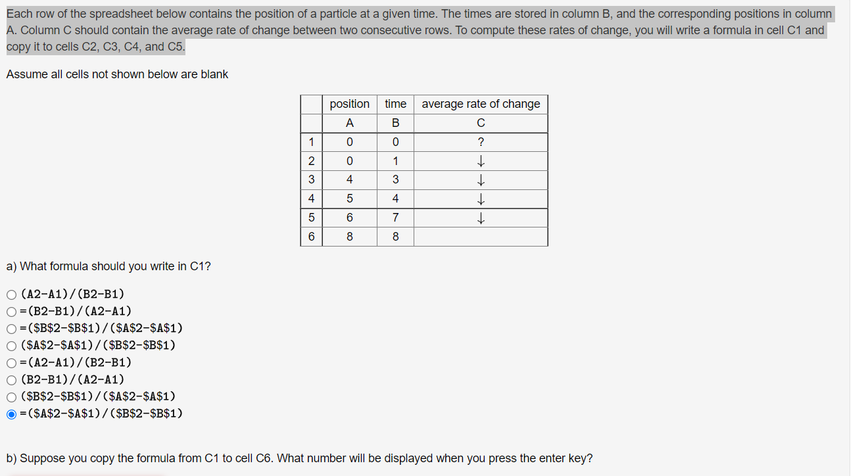Pick the ($A$2−$A$1)/($B$2−$B$1) option
Screen dimensions: 868x476
tap(11, 345)
